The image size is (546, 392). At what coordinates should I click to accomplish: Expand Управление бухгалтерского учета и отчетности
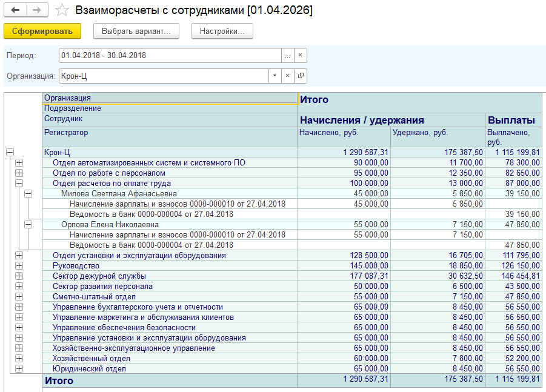point(19,307)
